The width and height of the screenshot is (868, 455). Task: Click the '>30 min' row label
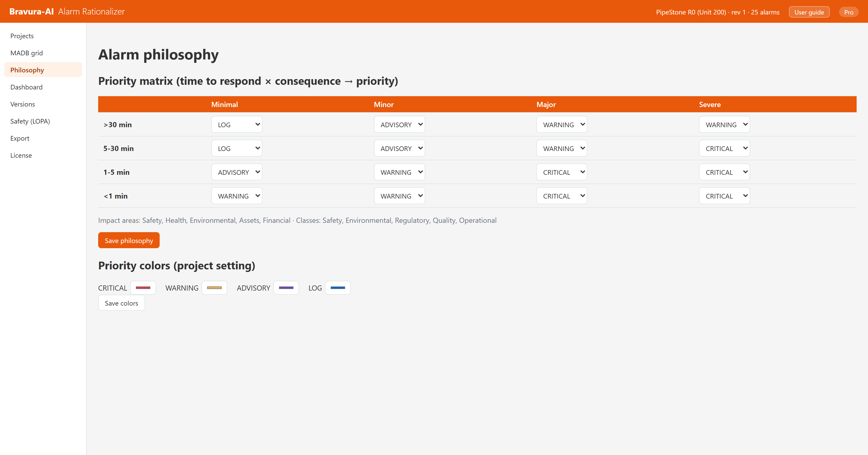click(x=118, y=124)
